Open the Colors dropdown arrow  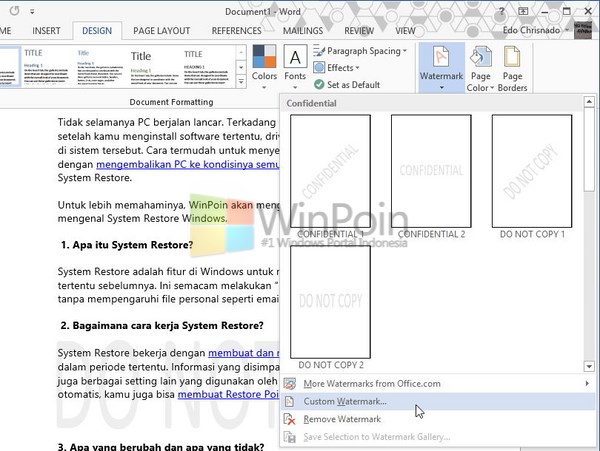click(264, 88)
